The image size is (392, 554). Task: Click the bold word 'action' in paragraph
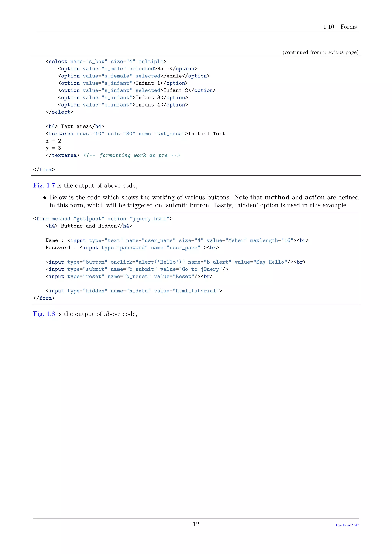click(x=315, y=197)
